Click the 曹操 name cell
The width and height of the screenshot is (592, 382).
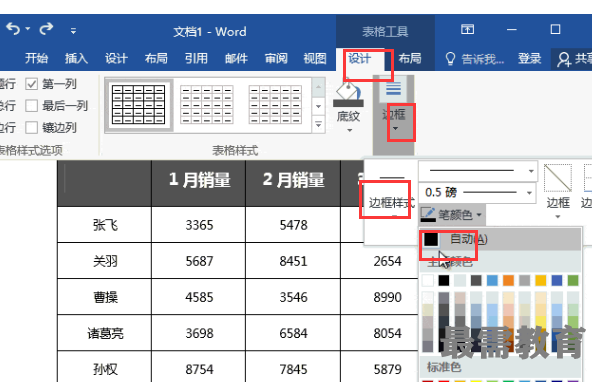[x=105, y=297]
